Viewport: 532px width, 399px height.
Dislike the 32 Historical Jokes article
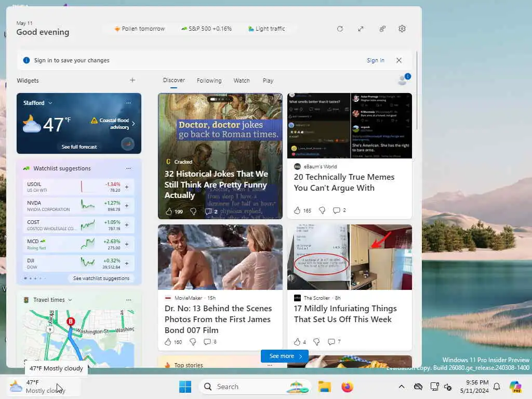193,211
